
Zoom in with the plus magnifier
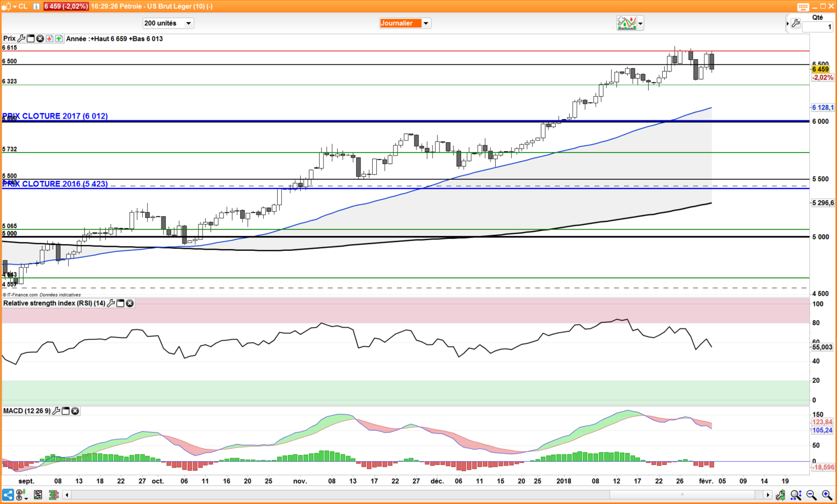(x=827, y=495)
